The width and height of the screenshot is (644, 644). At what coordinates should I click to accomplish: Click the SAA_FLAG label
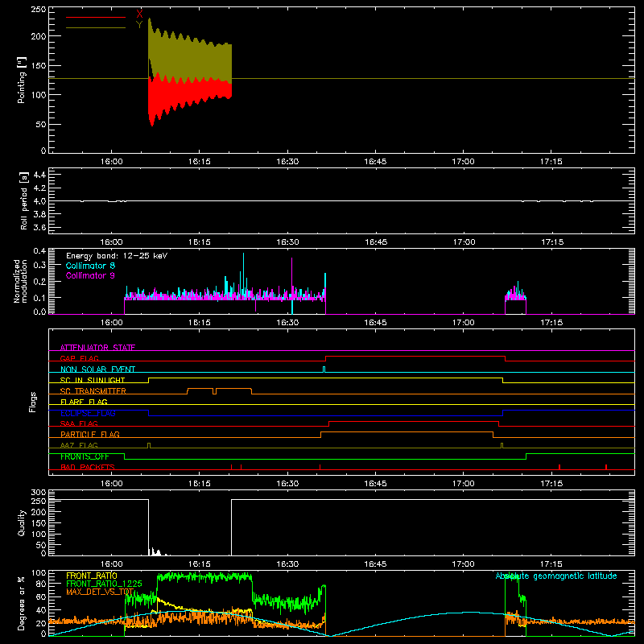(79, 423)
